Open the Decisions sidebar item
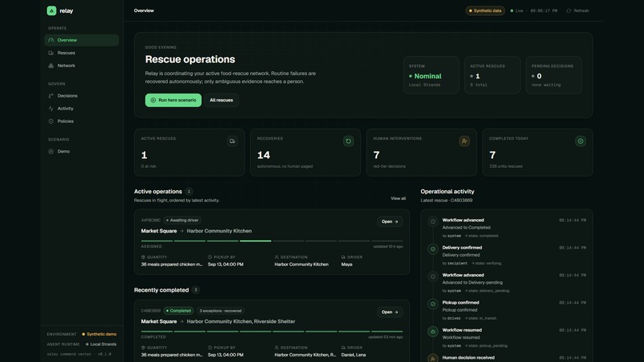The height and width of the screenshot is (362, 644). pyautogui.click(x=81, y=96)
